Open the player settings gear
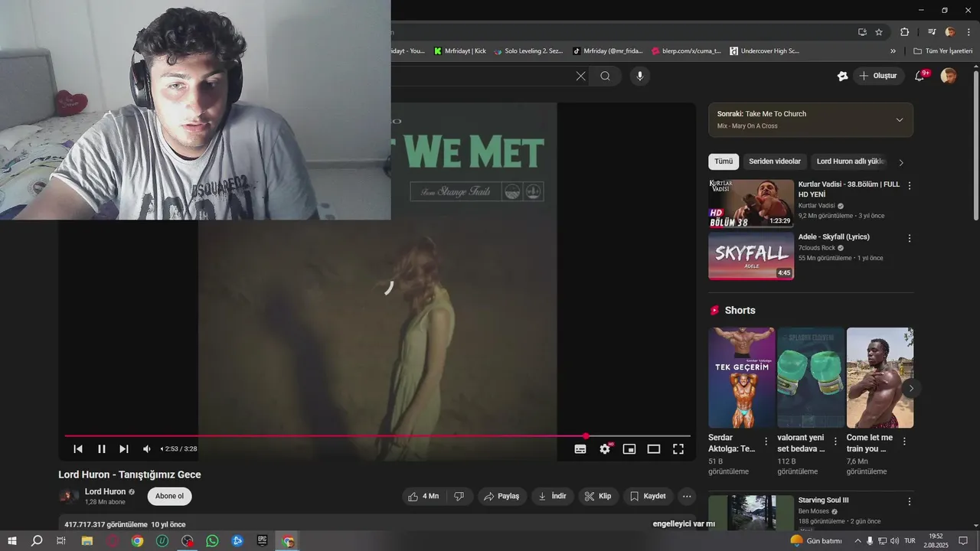 [605, 449]
